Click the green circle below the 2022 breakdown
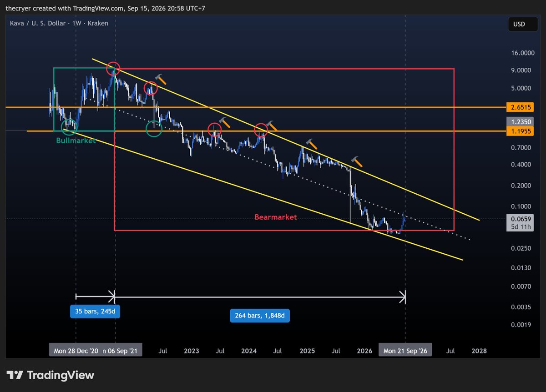546x392 pixels. [154, 129]
